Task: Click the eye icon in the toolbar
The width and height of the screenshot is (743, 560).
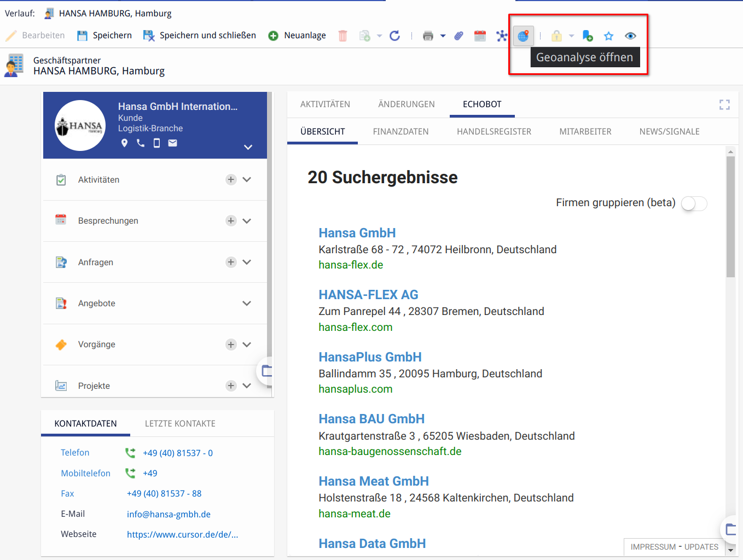Action: click(x=630, y=36)
